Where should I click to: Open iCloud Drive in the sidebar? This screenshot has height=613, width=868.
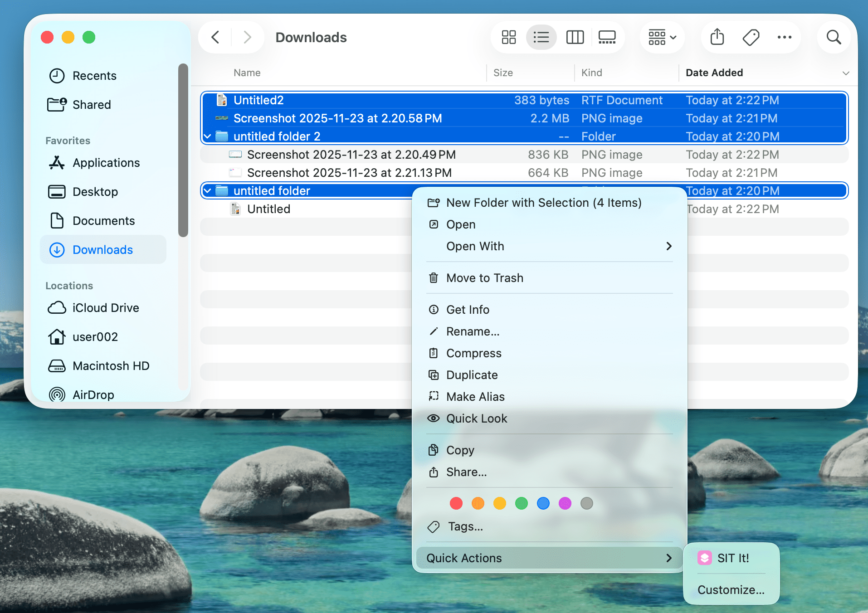pos(105,308)
